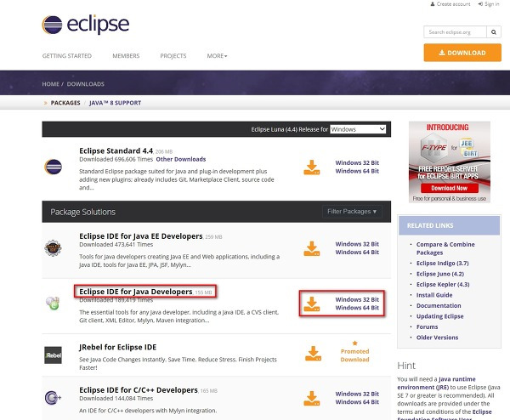Click the Eclipse logo in the header

(x=86, y=25)
